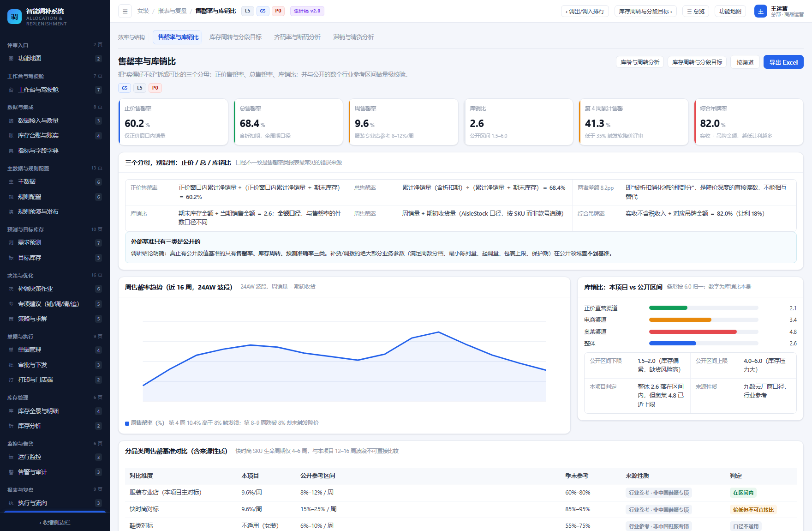
Task: Click the 规 icon beside 规则配置
Action: click(11, 197)
